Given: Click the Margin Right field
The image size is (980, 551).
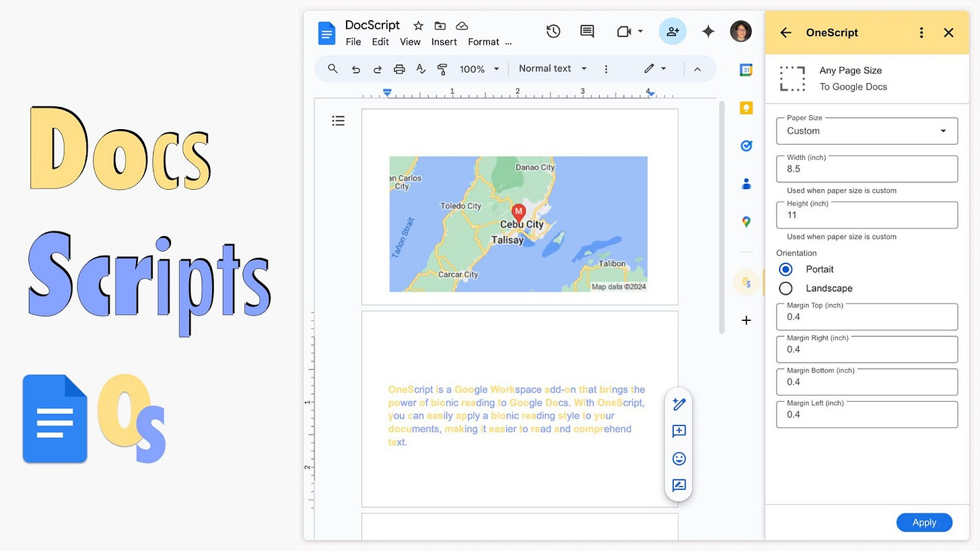Looking at the screenshot, I should (x=867, y=349).
